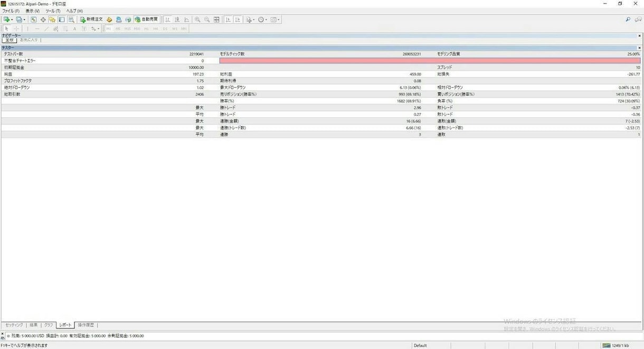Image resolution: width=644 pixels, height=349 pixels.
Task: Select the Navigator 全般 tab
Action: coord(10,40)
